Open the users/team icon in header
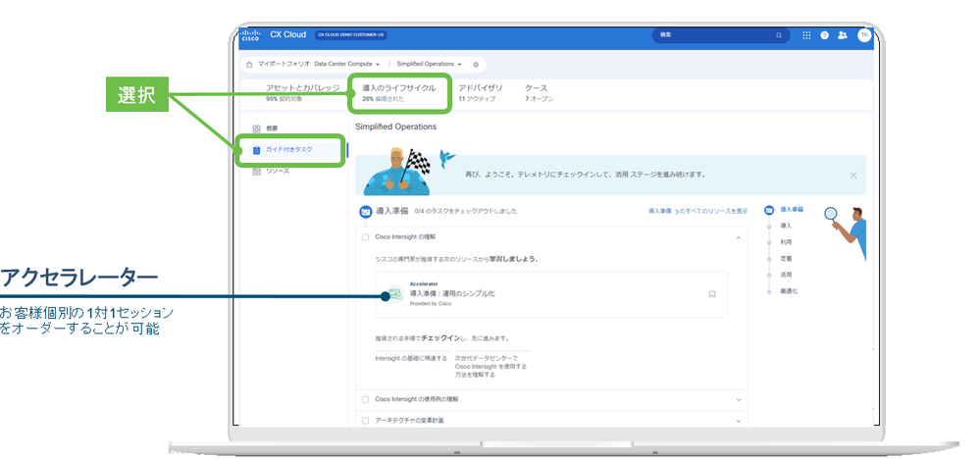This screenshot has width=980, height=459. coord(843,35)
